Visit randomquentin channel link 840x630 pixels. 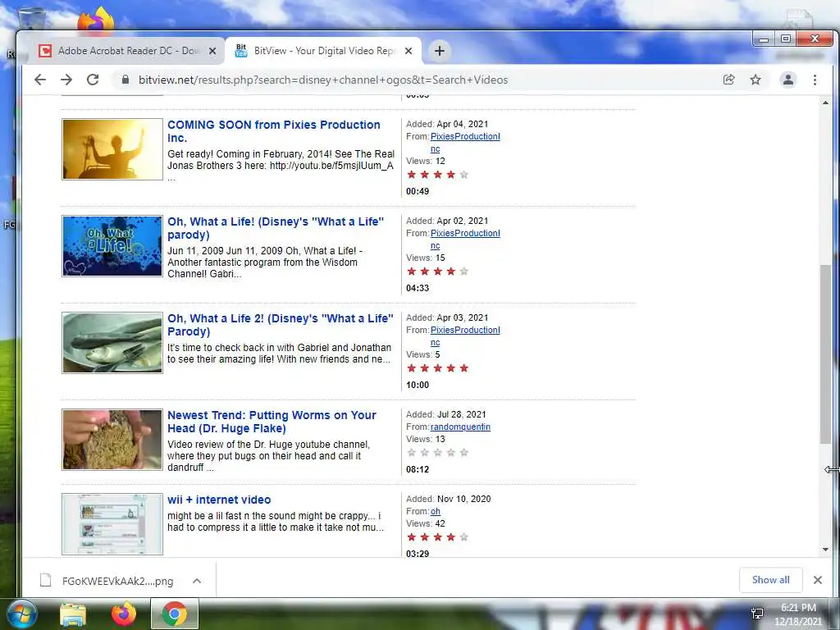(460, 427)
